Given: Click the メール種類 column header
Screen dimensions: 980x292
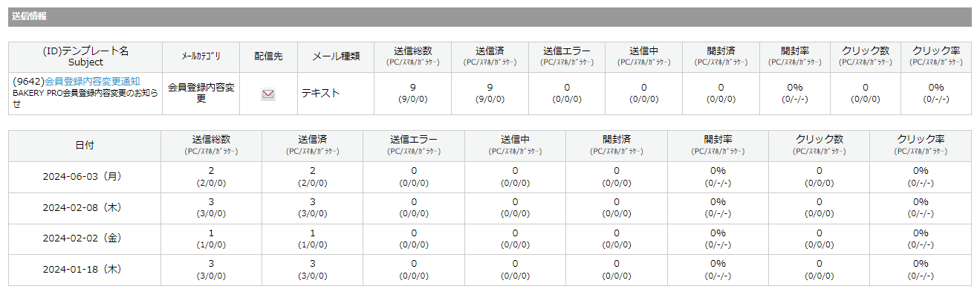Looking at the screenshot, I should [336, 56].
